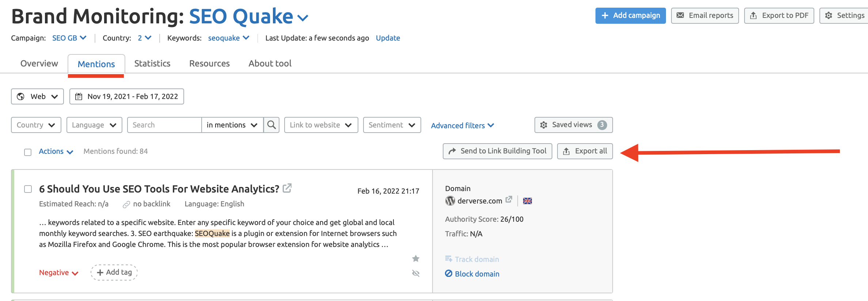
Task: Open the Language filter dropdown
Action: (94, 125)
